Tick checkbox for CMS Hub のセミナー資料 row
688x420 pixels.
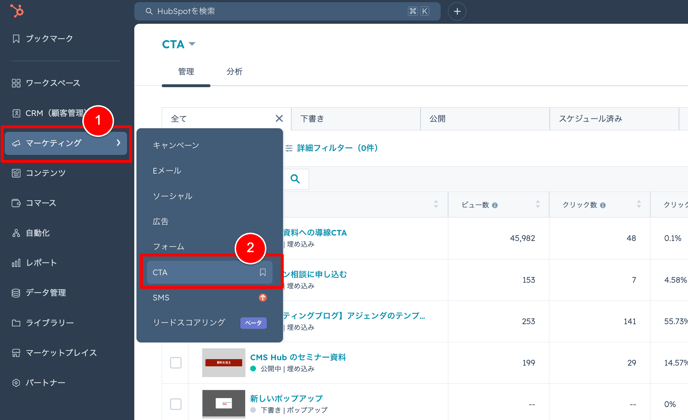tap(176, 363)
